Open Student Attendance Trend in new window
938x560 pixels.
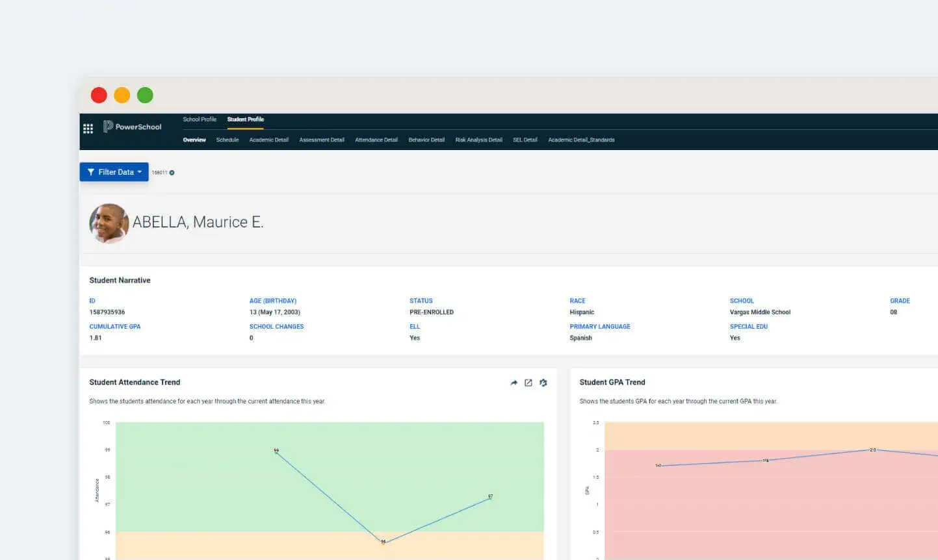click(528, 383)
